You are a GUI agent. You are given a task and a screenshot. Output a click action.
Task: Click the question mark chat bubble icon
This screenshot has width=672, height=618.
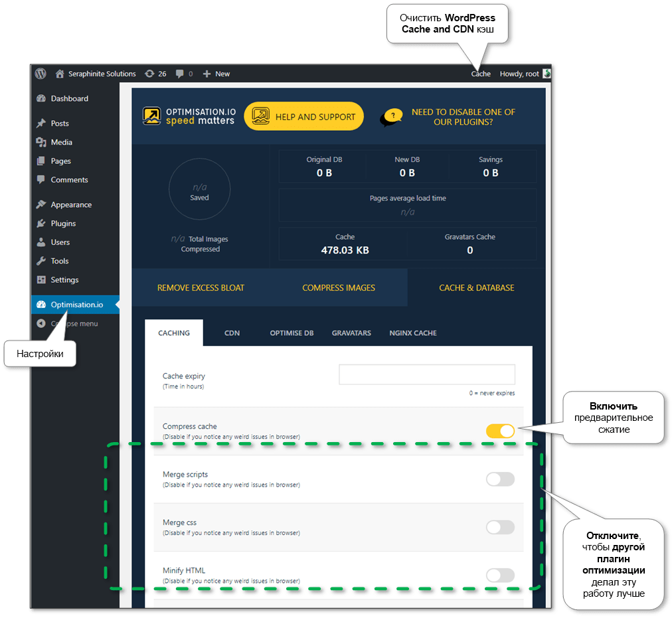click(392, 117)
